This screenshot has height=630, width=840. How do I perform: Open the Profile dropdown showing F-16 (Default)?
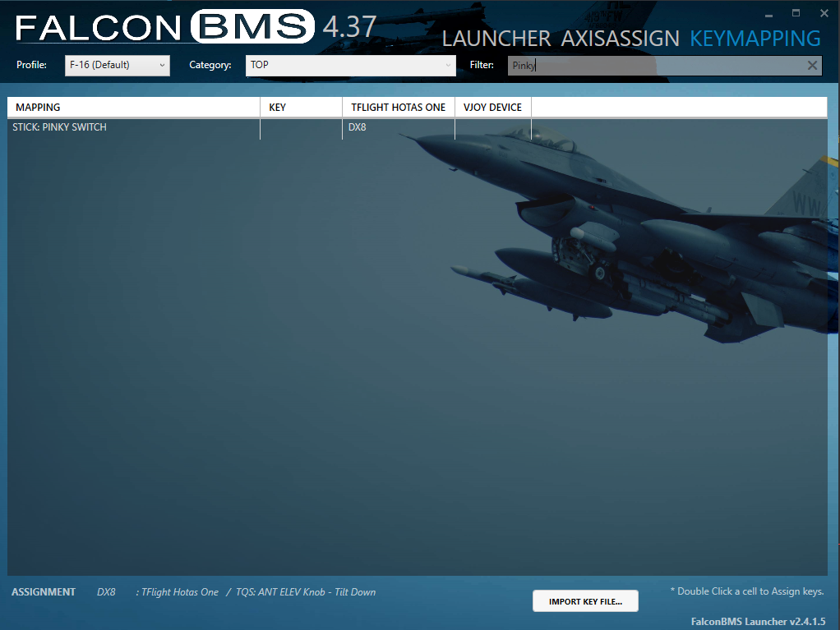coord(118,66)
